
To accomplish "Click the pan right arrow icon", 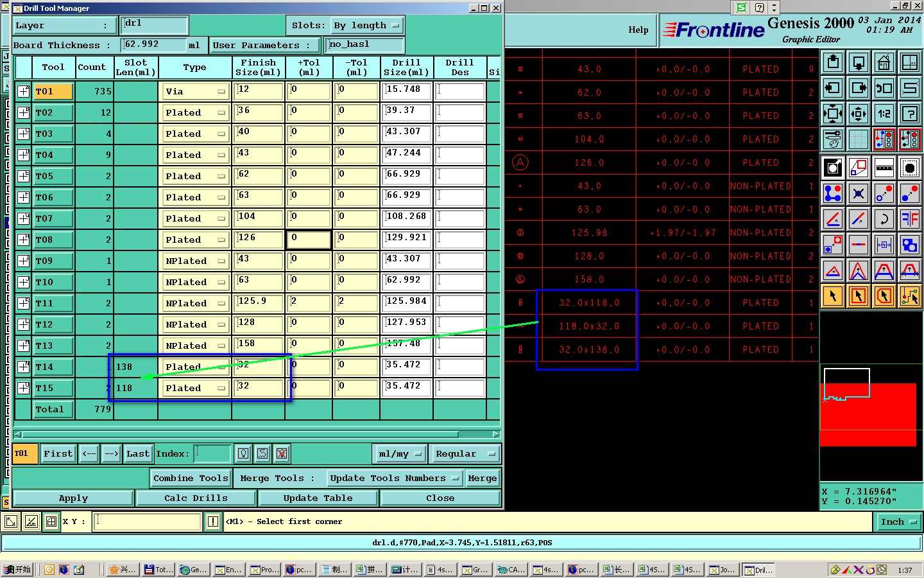I will 859,88.
